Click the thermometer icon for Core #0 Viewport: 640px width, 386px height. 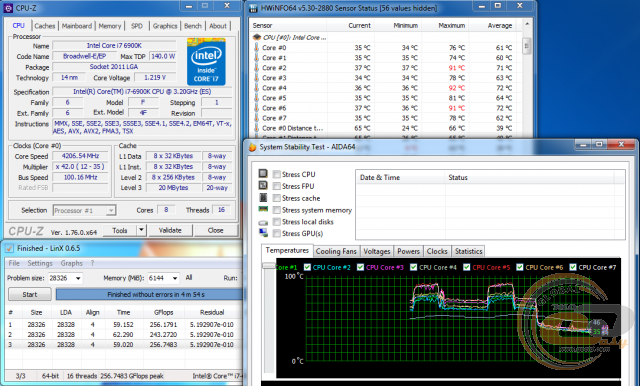pyautogui.click(x=257, y=47)
